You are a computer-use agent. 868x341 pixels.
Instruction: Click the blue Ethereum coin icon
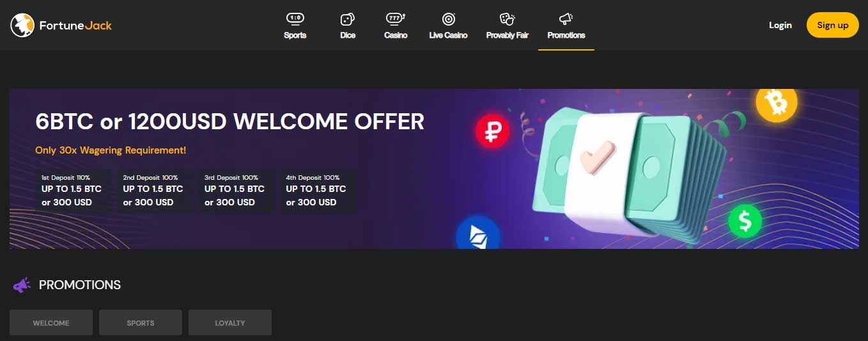(477, 234)
